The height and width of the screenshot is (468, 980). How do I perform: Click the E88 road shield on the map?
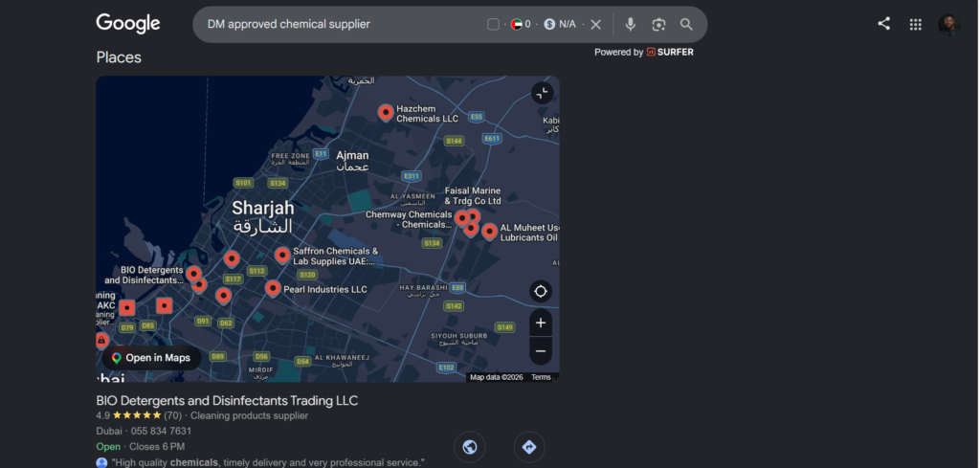pyautogui.click(x=457, y=287)
